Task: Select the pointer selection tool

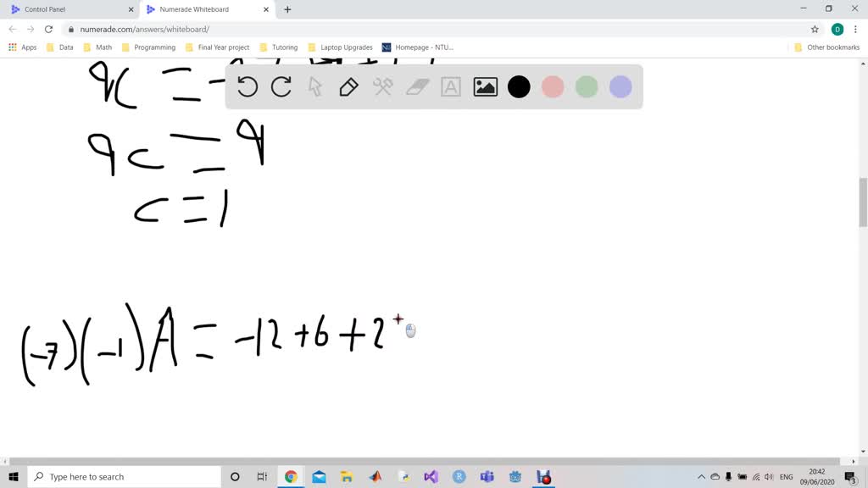Action: [315, 86]
